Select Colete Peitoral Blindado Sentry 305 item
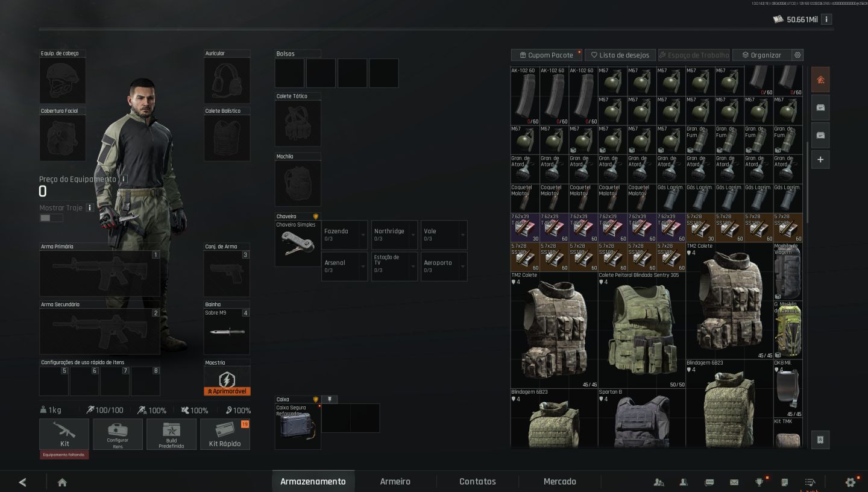 coord(641,330)
